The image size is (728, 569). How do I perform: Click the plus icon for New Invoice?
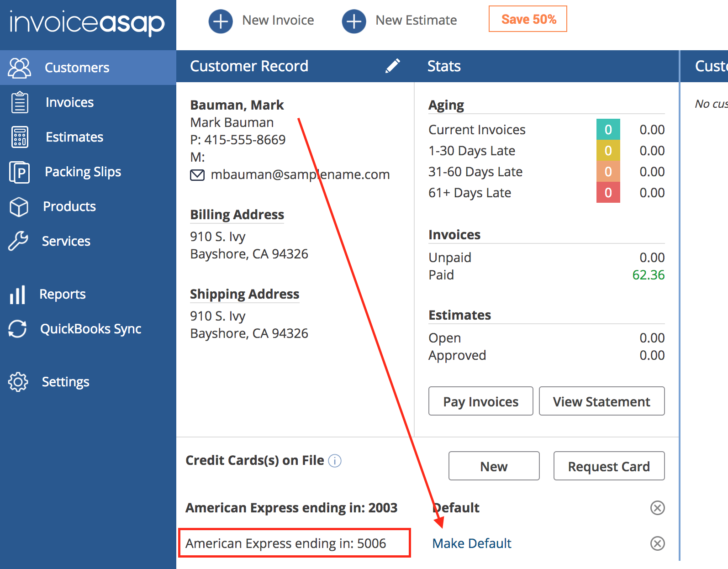point(221,21)
